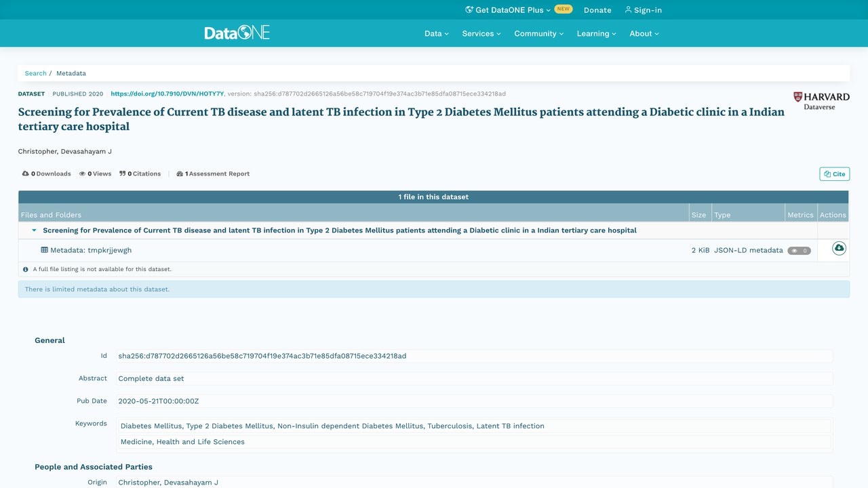Click the Harvard Dataverse logo

[821, 101]
